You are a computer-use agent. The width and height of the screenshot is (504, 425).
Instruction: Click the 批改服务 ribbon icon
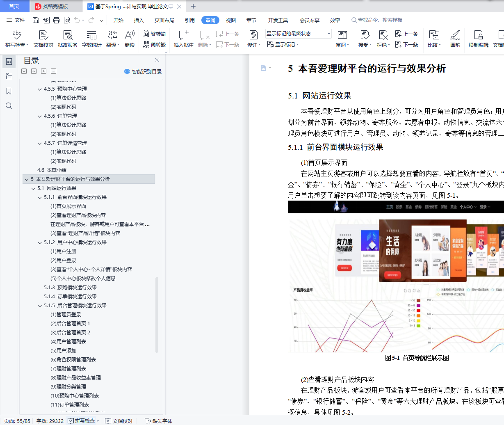tap(68, 39)
